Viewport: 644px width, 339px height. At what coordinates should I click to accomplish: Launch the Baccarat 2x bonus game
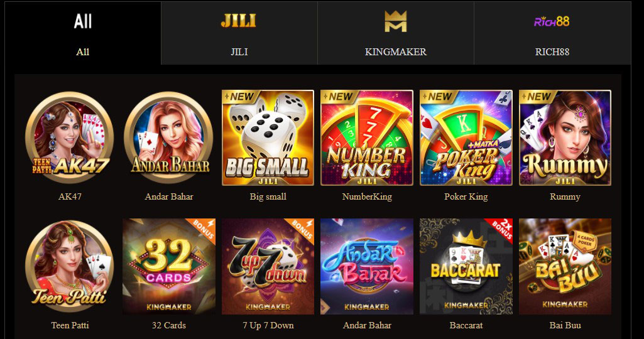(466, 267)
